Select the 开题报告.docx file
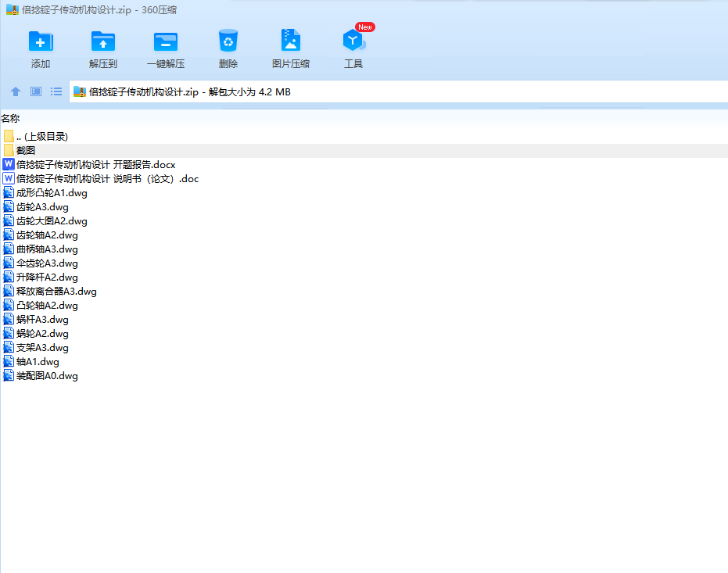This screenshot has height=573, width=728. point(95,165)
